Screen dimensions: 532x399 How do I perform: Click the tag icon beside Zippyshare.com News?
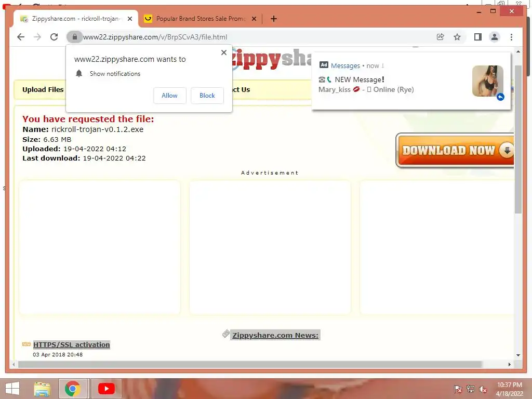[x=225, y=334]
